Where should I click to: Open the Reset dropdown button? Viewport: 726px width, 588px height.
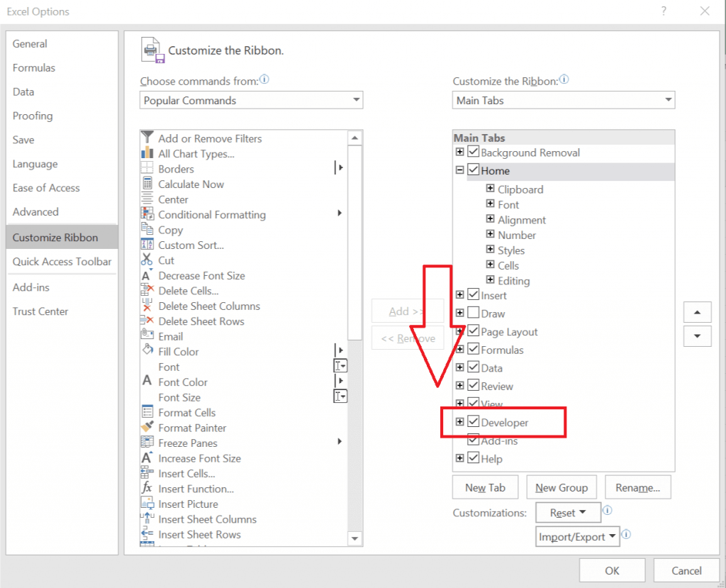(568, 513)
